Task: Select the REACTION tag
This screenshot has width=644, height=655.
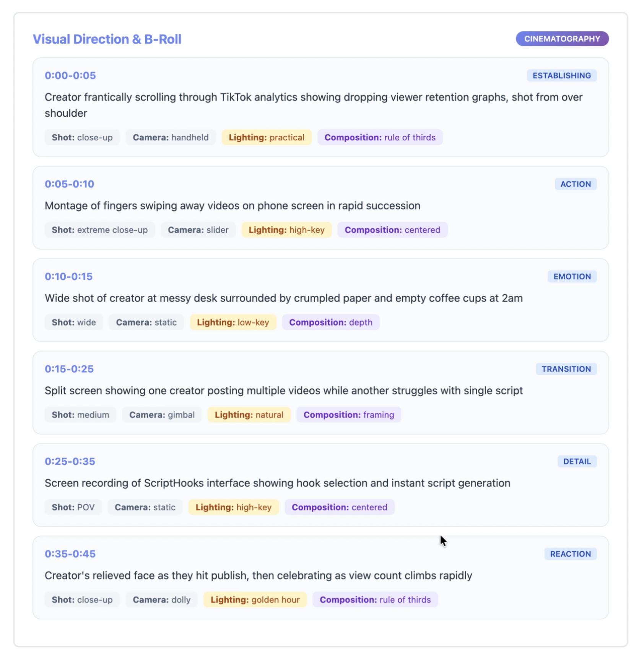Action: click(x=570, y=554)
